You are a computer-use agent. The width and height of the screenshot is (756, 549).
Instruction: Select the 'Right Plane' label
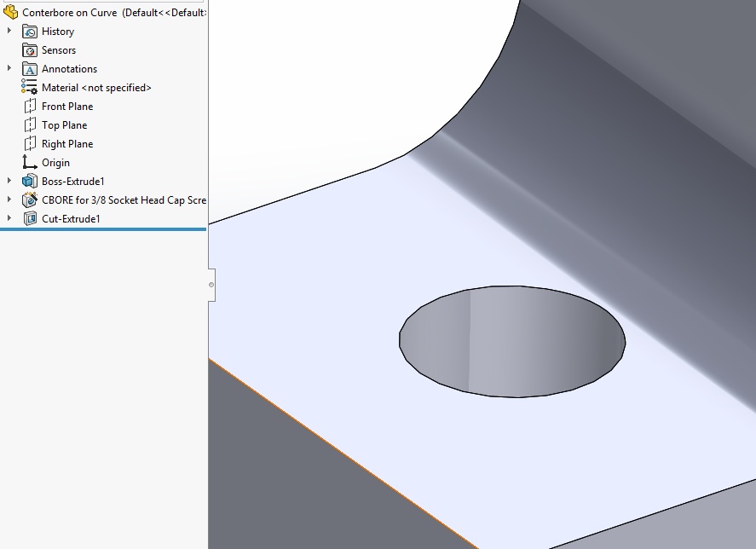point(67,144)
